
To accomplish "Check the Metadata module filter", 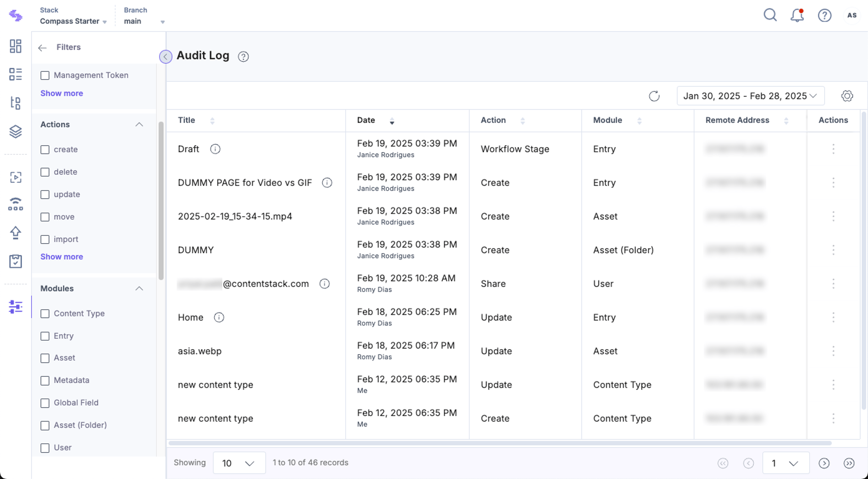I will (x=45, y=381).
